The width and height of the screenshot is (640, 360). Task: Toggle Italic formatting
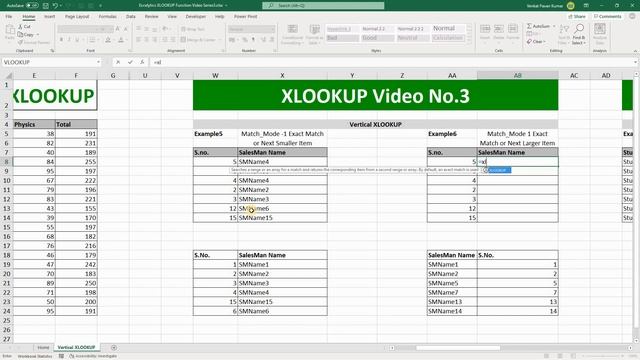69,40
